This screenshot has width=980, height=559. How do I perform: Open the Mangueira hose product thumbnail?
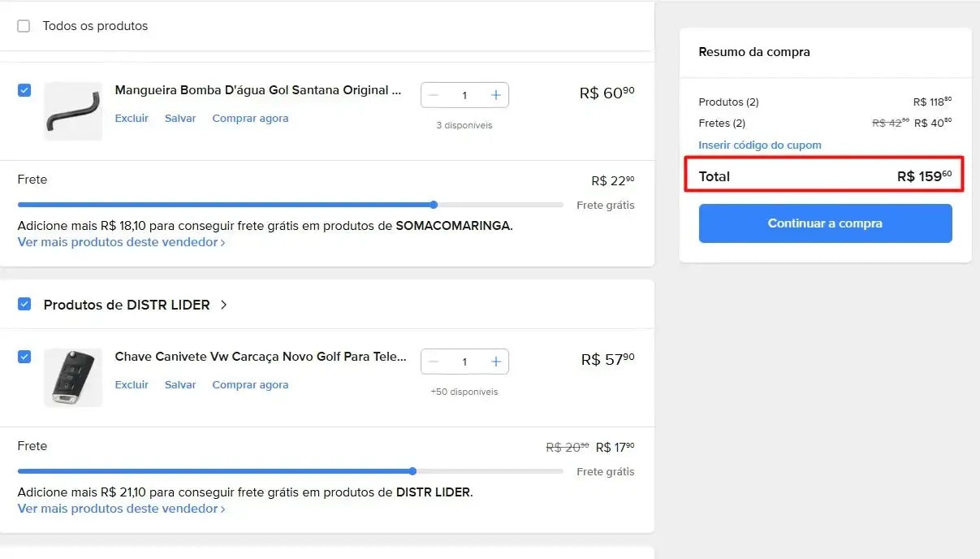click(x=73, y=111)
